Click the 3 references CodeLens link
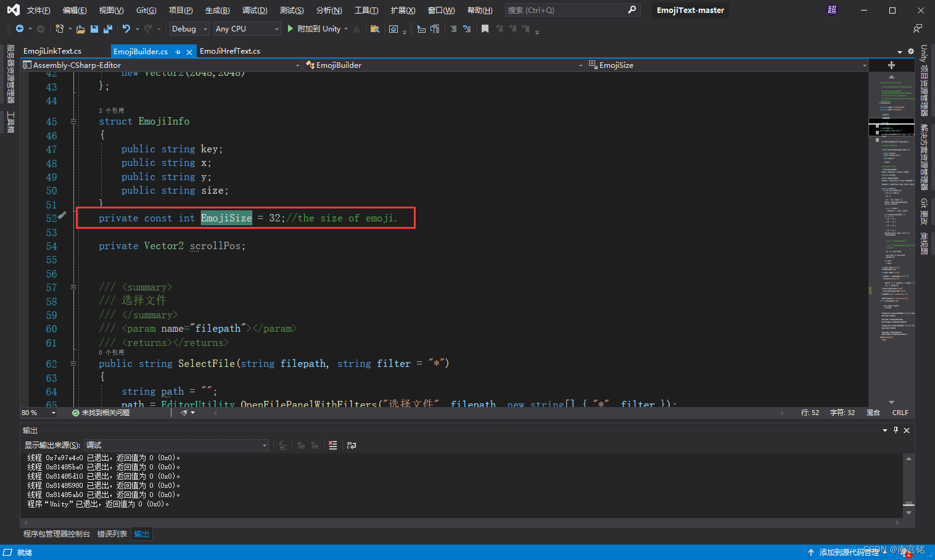This screenshot has width=935, height=560. [112, 110]
